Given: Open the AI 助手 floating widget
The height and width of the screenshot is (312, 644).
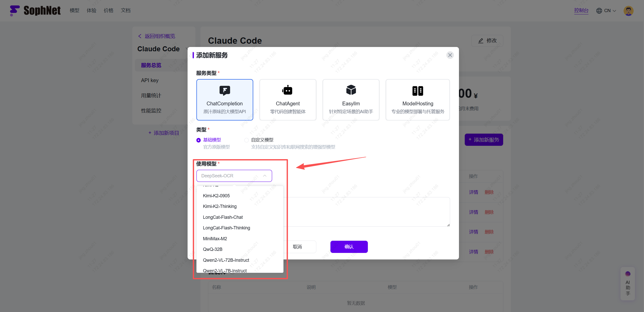Looking at the screenshot, I should (x=628, y=284).
